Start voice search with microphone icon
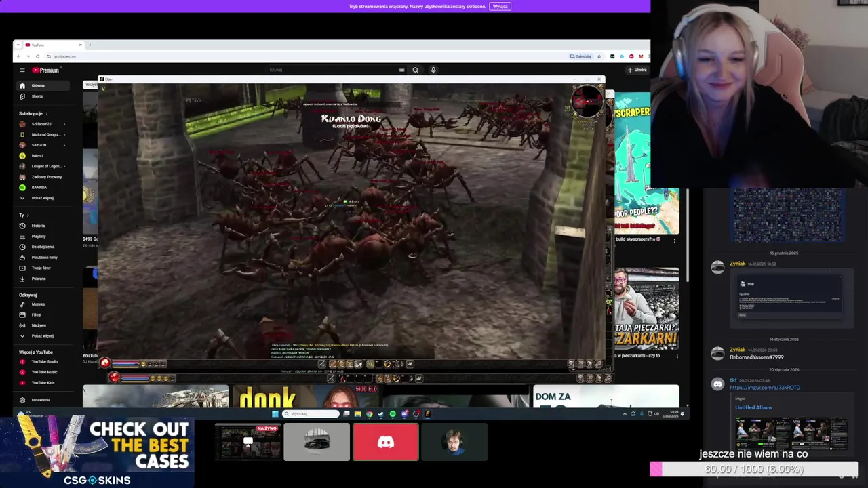 tap(433, 70)
